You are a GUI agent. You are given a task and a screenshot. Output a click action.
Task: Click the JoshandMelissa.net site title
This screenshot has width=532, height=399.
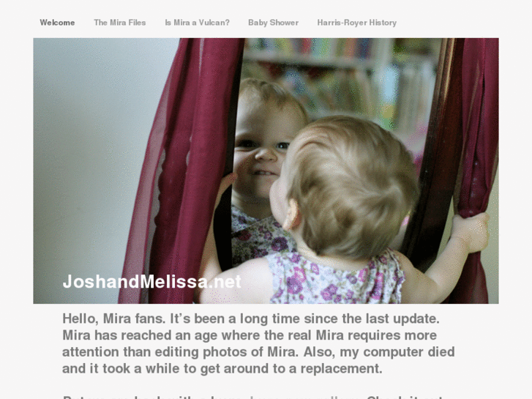[x=151, y=282]
